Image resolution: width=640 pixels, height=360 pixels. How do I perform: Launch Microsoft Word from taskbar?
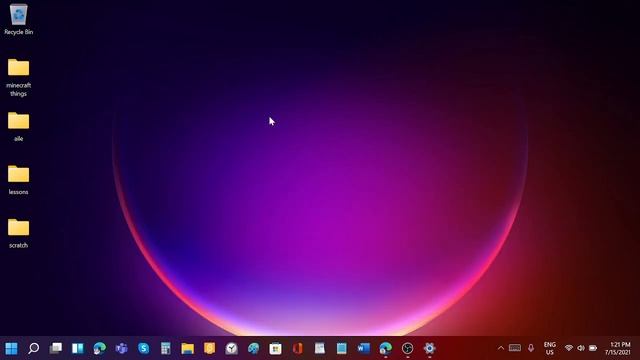[364, 348]
